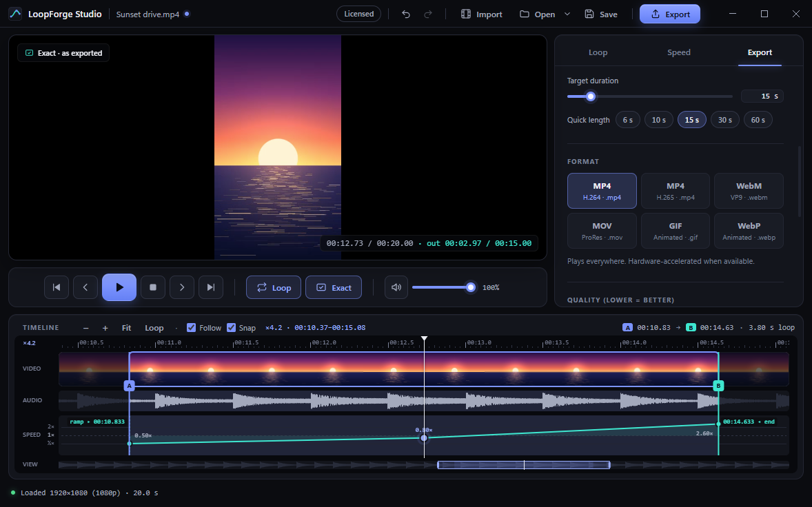This screenshot has width=812, height=507.
Task: Click the sunset video preview frame
Action: pyautogui.click(x=278, y=147)
